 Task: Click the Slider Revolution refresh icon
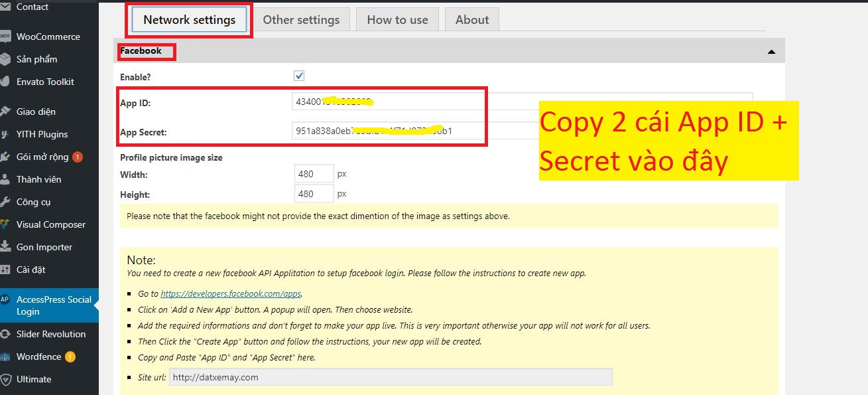pos(5,334)
